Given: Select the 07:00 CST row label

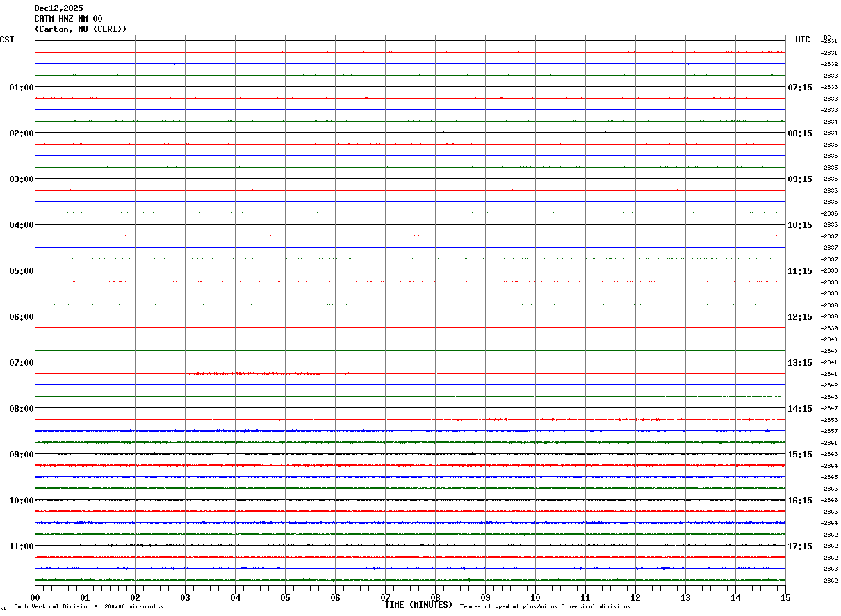Looking at the screenshot, I should click(21, 363).
